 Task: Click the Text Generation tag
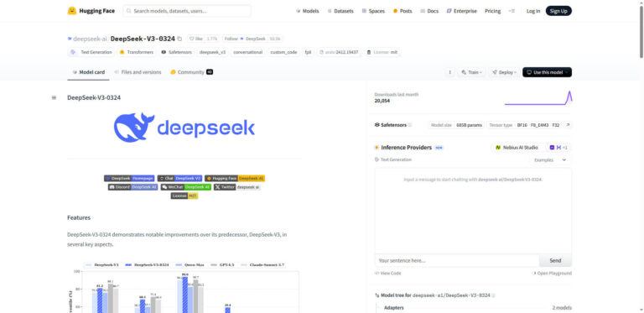click(x=91, y=52)
